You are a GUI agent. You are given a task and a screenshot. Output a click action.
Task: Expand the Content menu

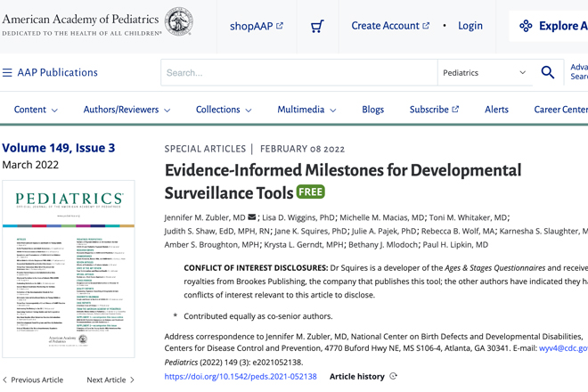[36, 110]
